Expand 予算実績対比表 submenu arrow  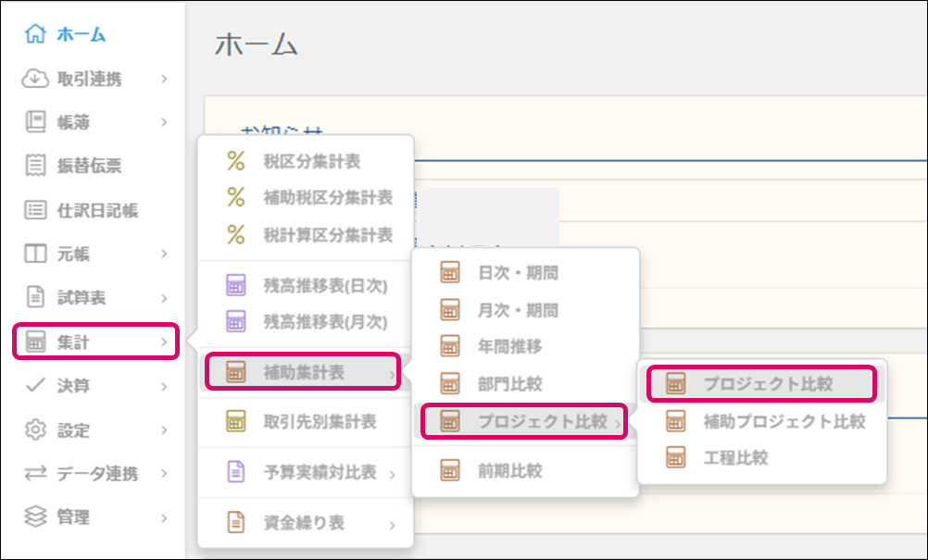393,474
